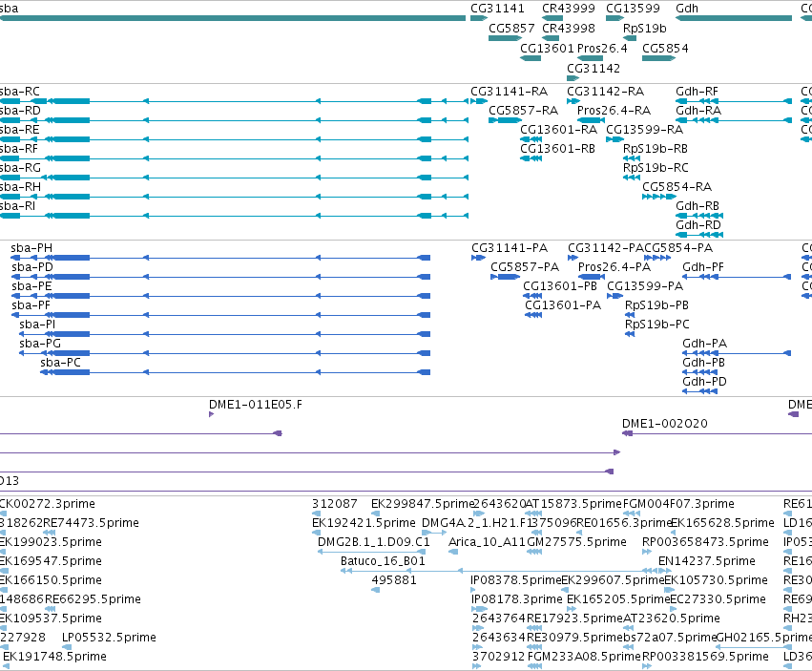Select the sba-PI protein label

coord(37,324)
